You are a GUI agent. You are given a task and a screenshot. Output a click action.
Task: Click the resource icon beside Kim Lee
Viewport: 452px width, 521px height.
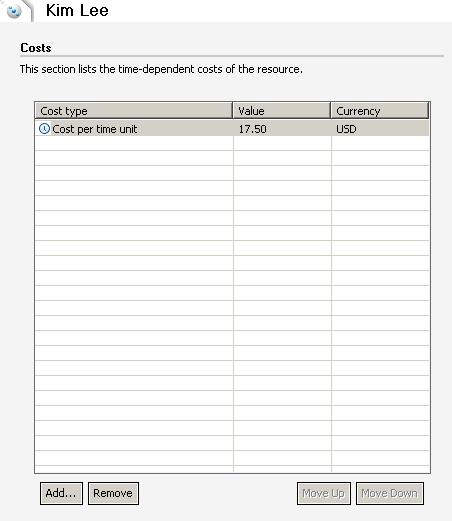(14, 11)
